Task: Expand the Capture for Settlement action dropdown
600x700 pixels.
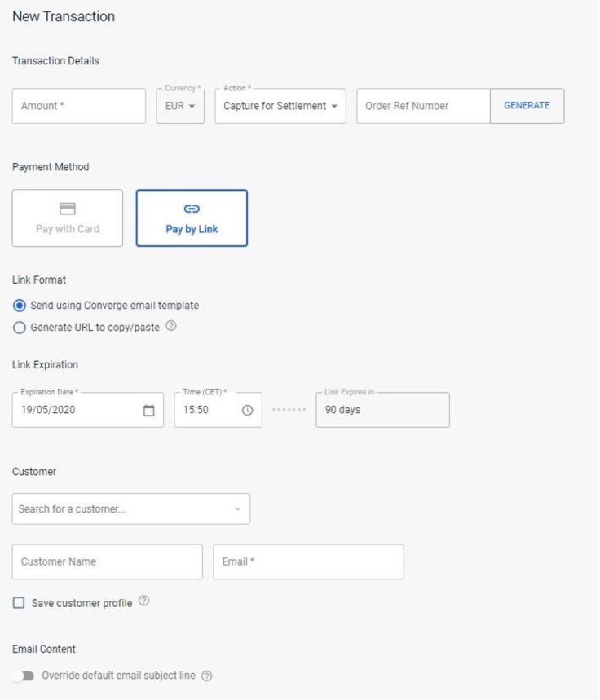Action: coord(280,106)
